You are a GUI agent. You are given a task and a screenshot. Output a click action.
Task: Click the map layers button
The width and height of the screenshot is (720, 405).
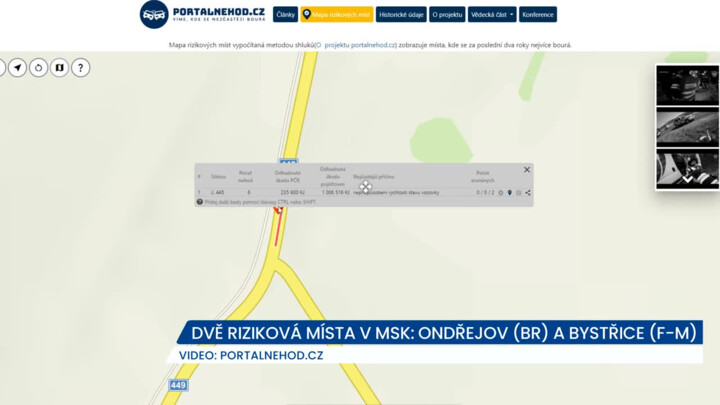[60, 68]
